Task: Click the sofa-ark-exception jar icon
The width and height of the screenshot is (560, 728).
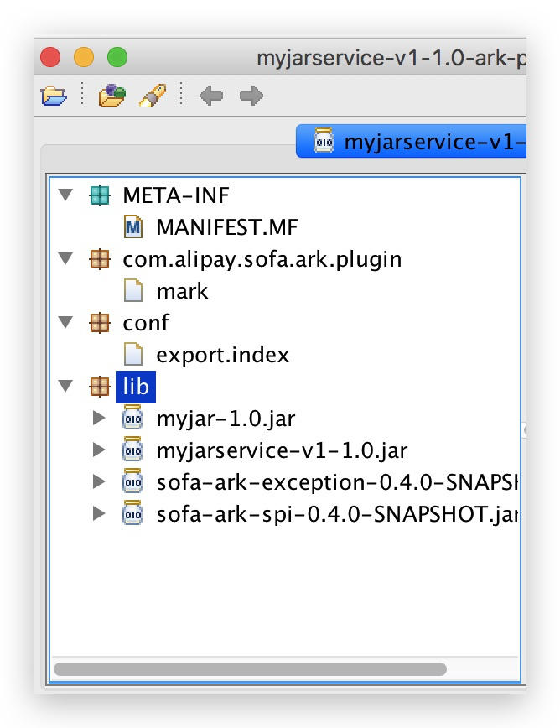Action: tap(132, 482)
